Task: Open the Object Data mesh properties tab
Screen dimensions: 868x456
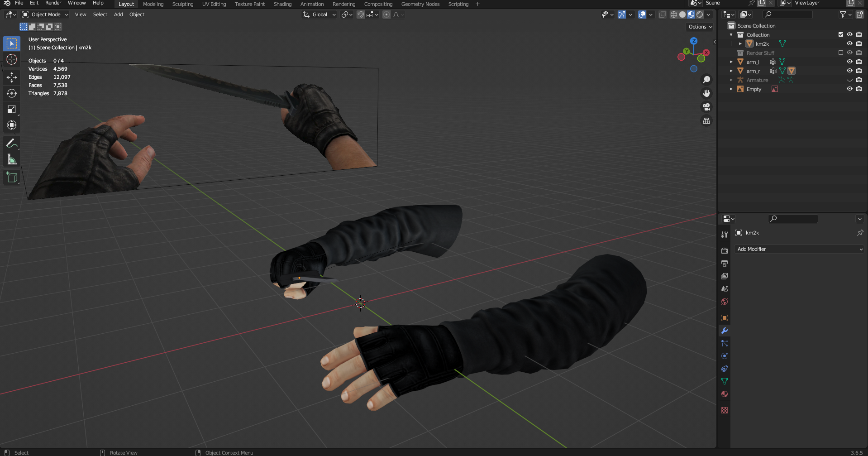Action: (x=725, y=381)
